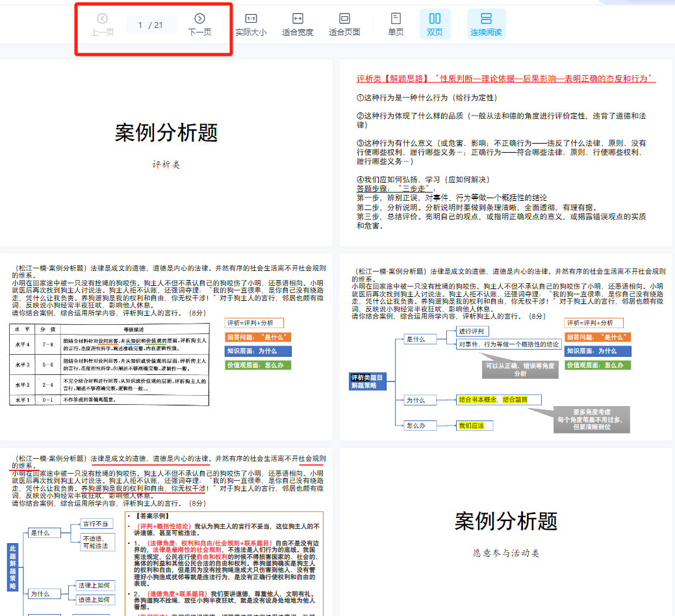Click the grey callout 可以从正确、错误等角度分析
675x616 pixels.
point(520,369)
